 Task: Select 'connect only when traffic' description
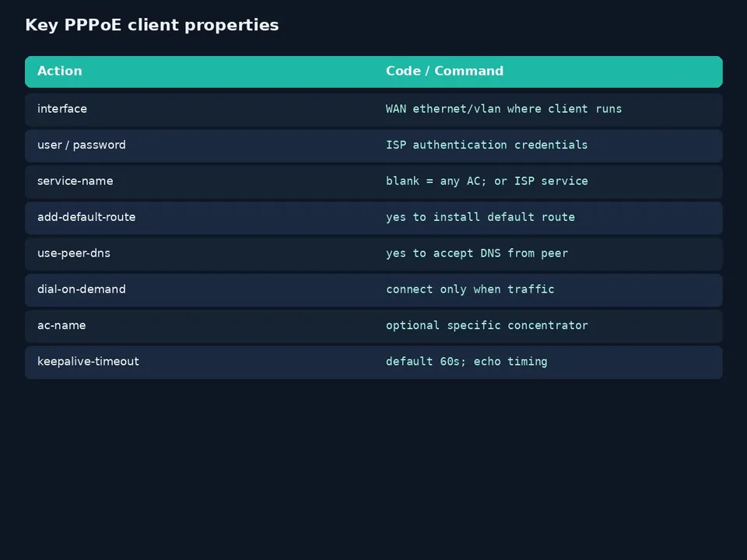pyautogui.click(x=470, y=289)
